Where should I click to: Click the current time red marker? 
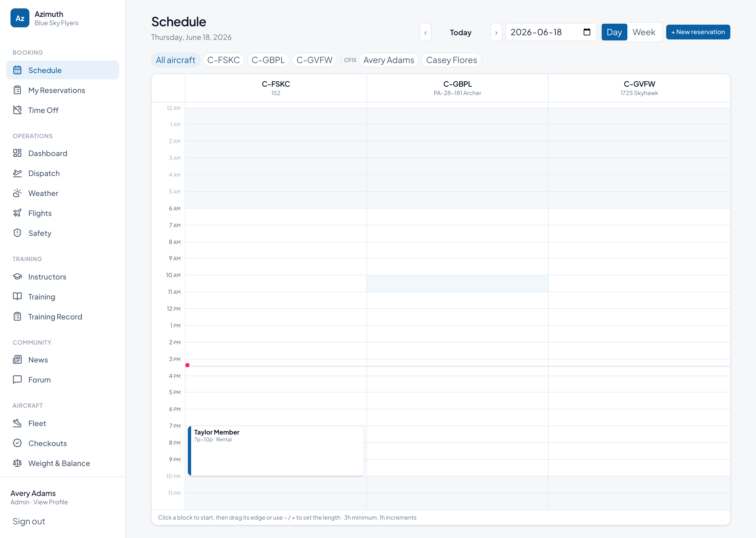click(187, 365)
